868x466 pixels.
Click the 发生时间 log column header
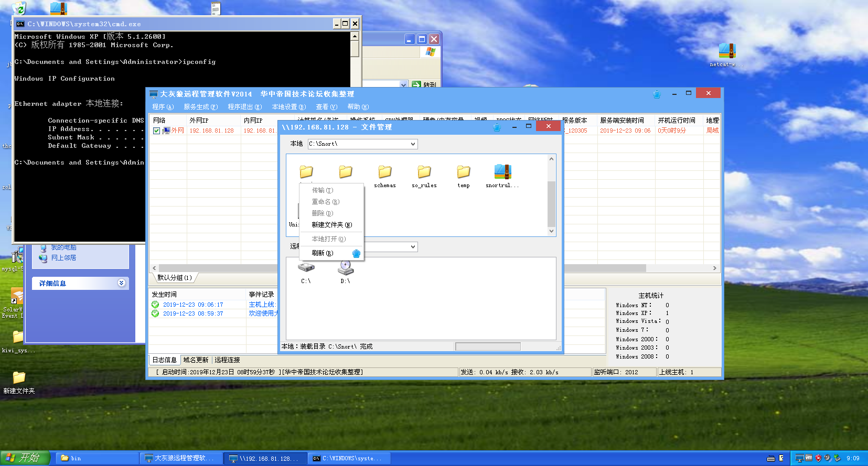198,295
